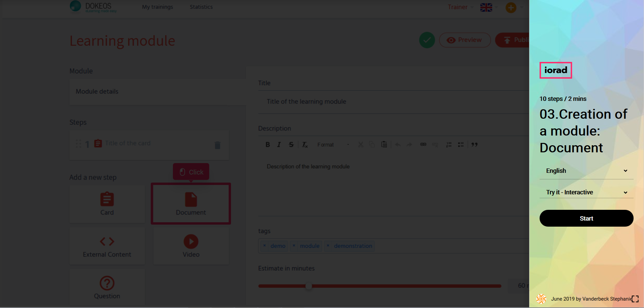Click the Estimate in minutes slider handle
Screen dimensions: 644x308
[x=309, y=286]
